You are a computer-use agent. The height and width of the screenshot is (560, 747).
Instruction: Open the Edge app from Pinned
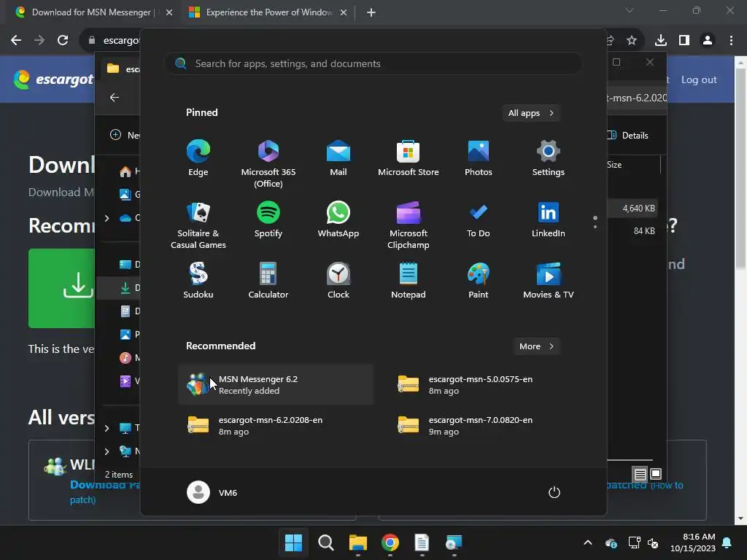(198, 158)
